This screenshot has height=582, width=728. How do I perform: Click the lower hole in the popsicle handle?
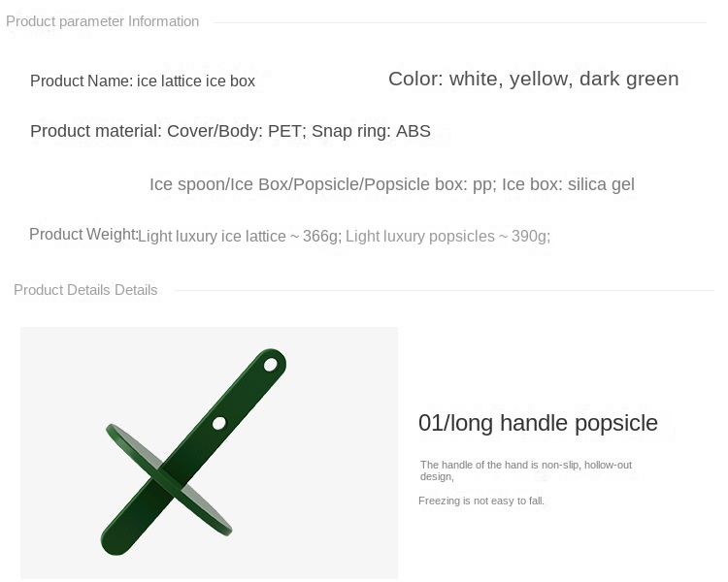220,423
